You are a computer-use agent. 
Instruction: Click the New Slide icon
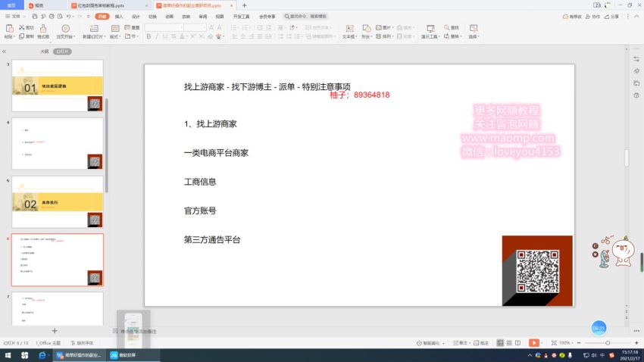94,28
